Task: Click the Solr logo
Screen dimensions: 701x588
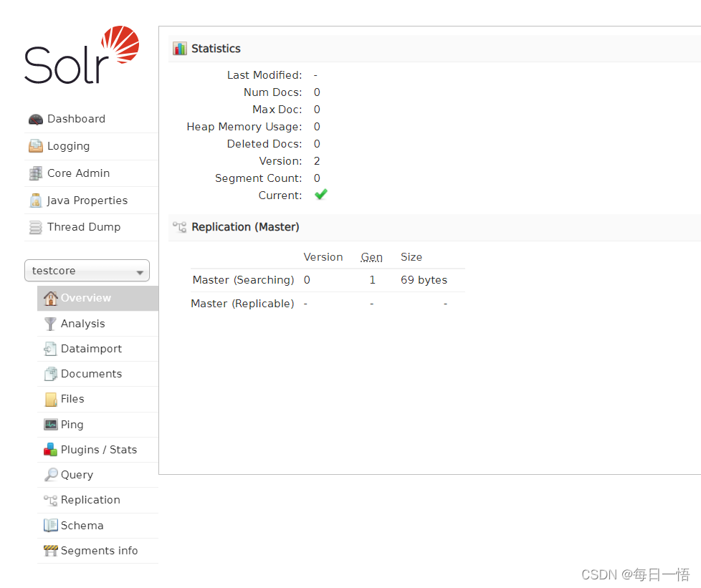Action: (x=82, y=54)
